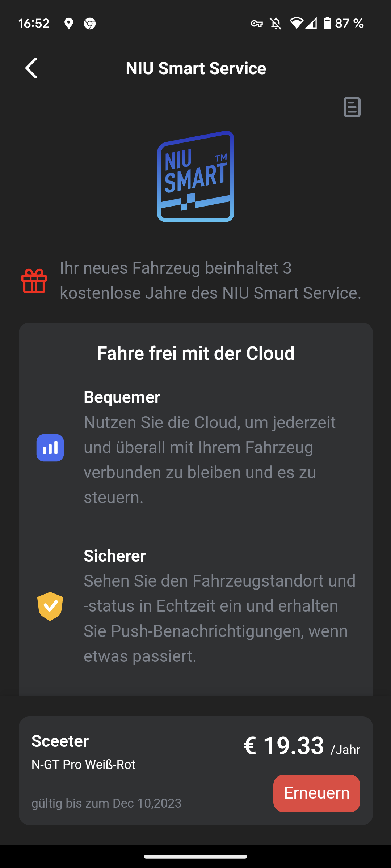Tap the location icon in status bar
This screenshot has width=391, height=868.
(x=69, y=24)
